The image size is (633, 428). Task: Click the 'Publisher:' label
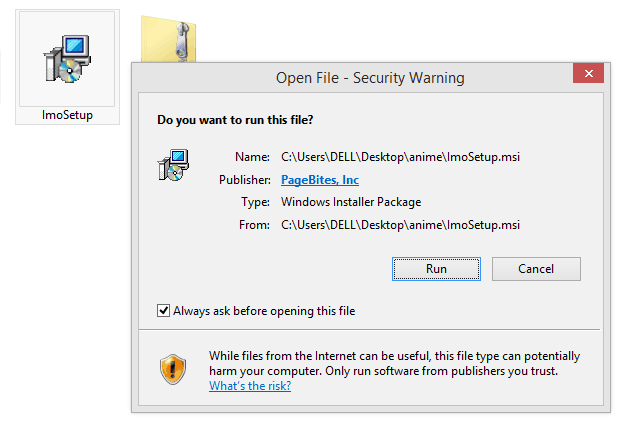coord(245,180)
